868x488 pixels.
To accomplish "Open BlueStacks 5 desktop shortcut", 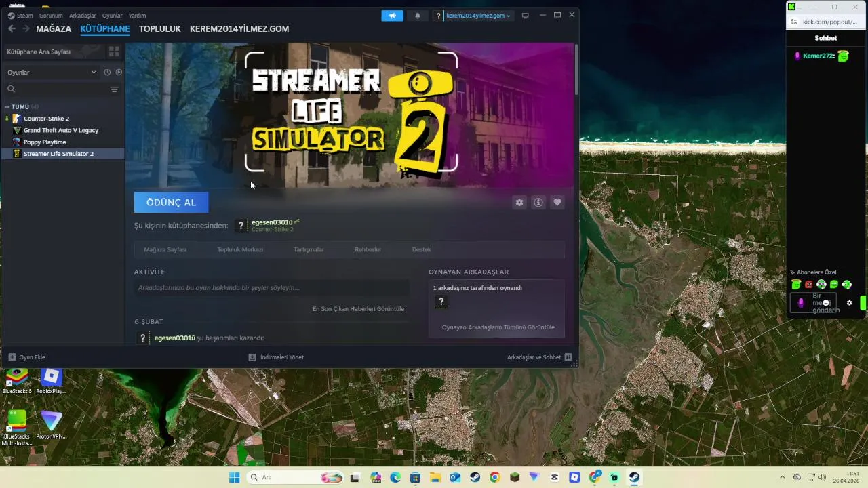I will click(17, 382).
